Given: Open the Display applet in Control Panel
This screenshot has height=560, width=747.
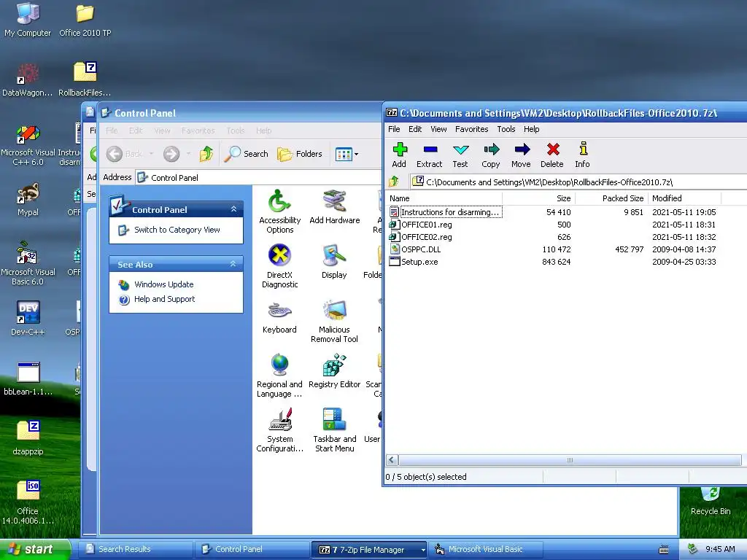Looking at the screenshot, I should tap(334, 261).
